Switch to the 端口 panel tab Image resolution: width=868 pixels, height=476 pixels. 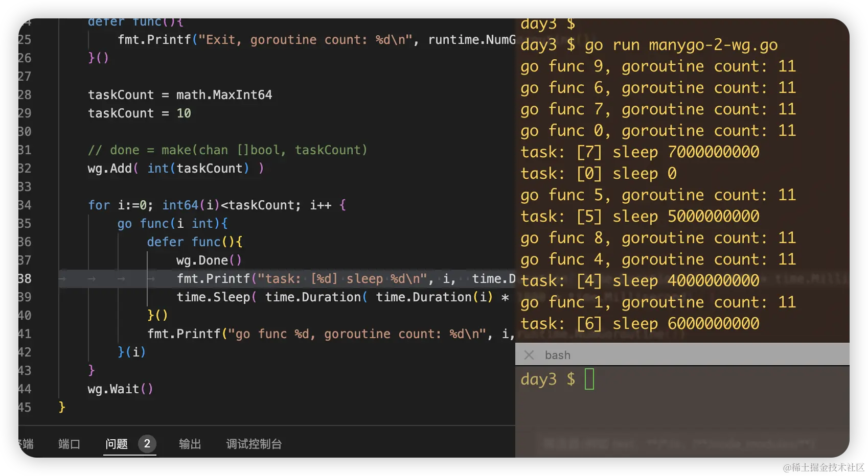69,444
